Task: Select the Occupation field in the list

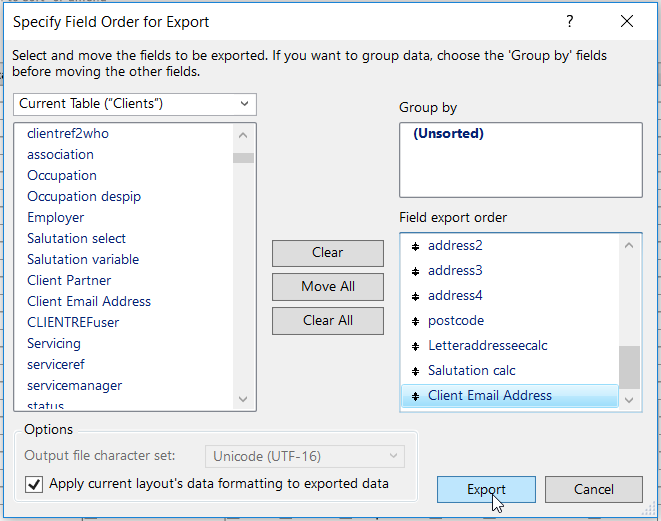Action: pyautogui.click(x=62, y=175)
